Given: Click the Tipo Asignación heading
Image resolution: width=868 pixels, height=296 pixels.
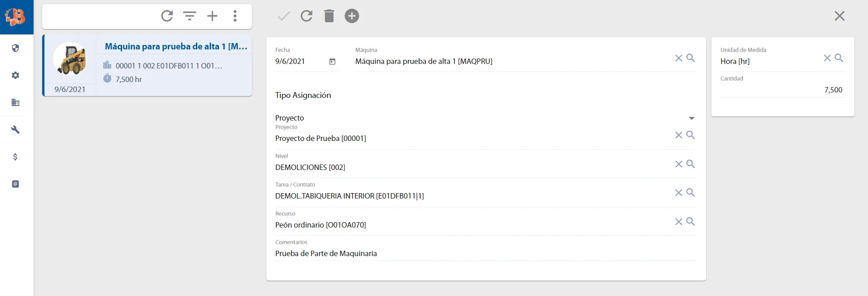Looking at the screenshot, I should [x=303, y=95].
